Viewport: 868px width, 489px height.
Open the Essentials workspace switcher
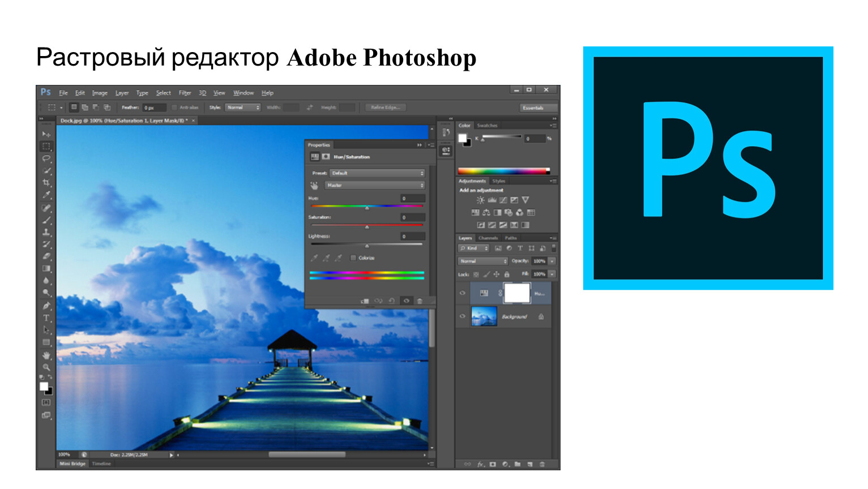pos(539,108)
